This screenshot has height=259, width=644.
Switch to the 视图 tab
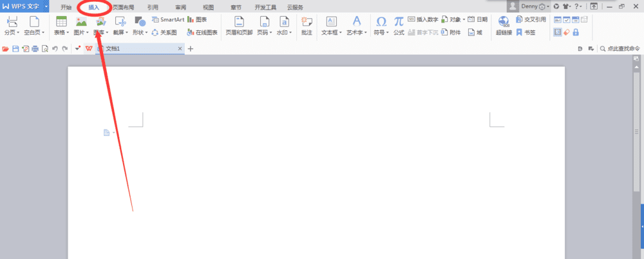(x=208, y=7)
